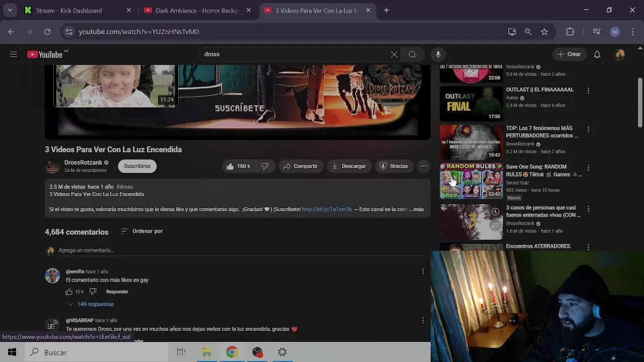Dislike the @emifts comment
The height and width of the screenshot is (362, 644).
click(93, 292)
